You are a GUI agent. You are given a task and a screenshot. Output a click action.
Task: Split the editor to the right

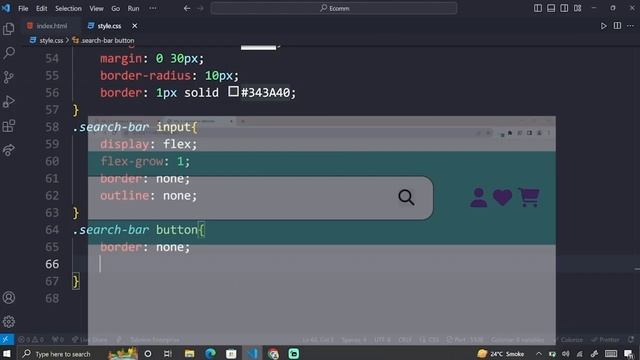[617, 26]
